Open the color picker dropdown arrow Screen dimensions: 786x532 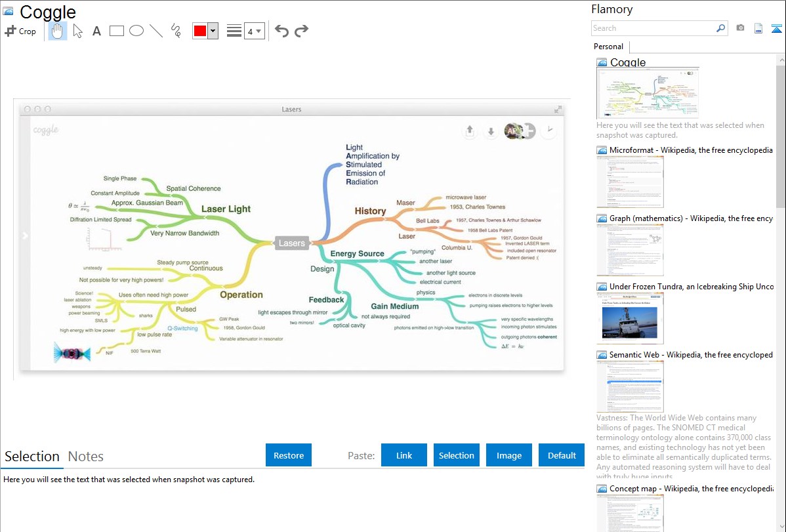[x=213, y=31]
